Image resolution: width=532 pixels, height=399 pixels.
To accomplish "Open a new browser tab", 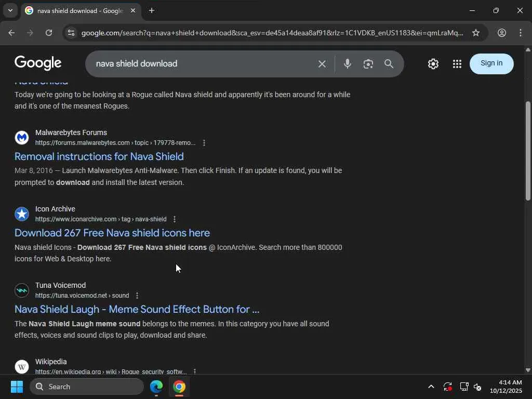I will point(152,11).
